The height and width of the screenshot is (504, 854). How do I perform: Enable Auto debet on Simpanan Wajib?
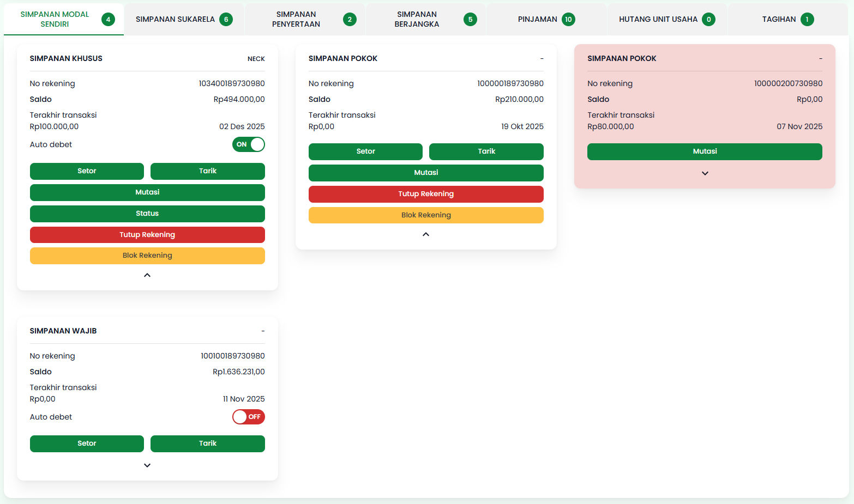tap(249, 417)
